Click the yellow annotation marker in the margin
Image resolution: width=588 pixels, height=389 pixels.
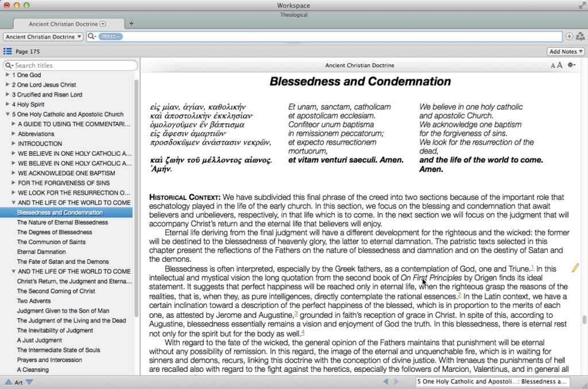click(575, 267)
